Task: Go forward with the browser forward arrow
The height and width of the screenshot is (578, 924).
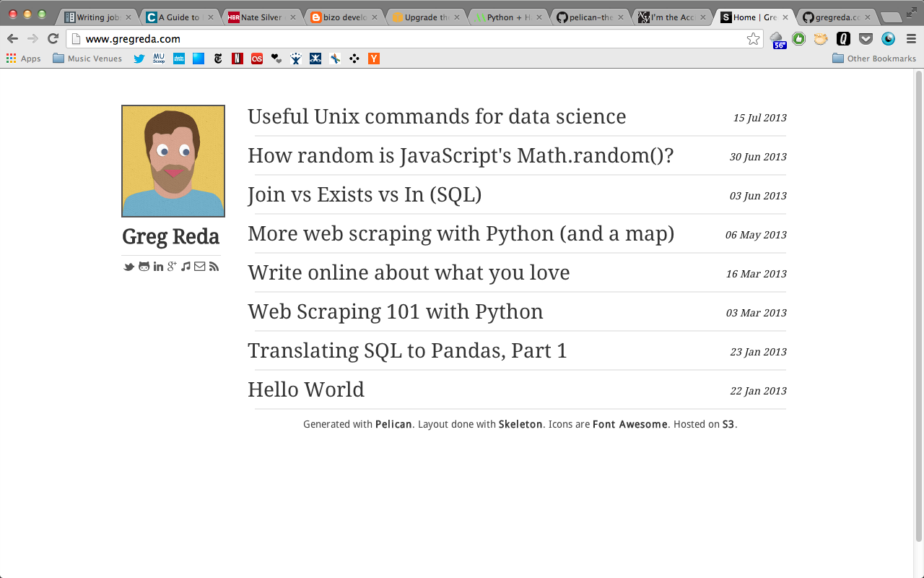Action: tap(32, 39)
